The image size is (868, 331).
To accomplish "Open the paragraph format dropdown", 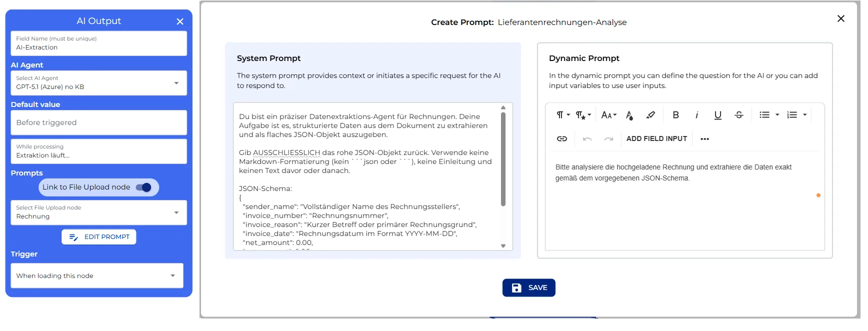I will click(x=563, y=115).
